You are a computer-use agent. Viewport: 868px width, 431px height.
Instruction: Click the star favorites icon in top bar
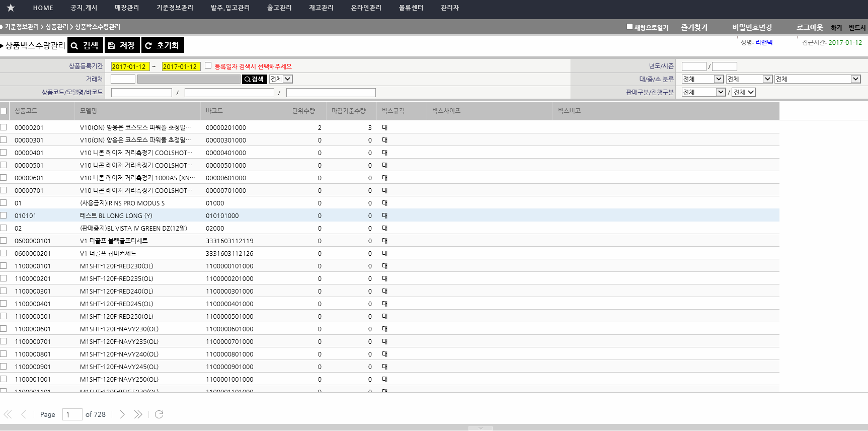11,8
